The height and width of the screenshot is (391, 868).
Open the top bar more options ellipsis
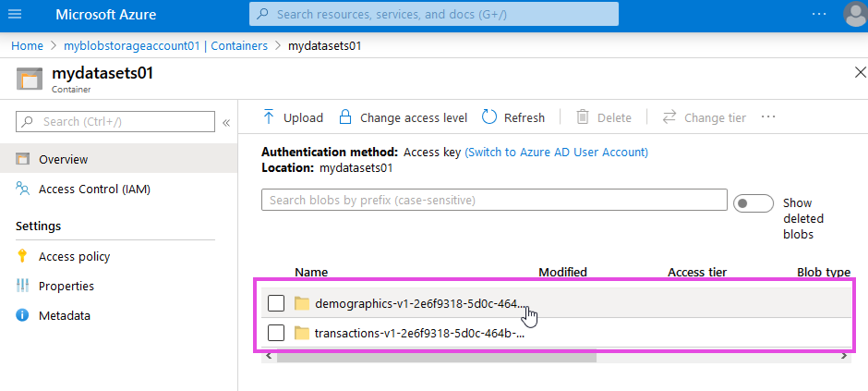pos(819,14)
